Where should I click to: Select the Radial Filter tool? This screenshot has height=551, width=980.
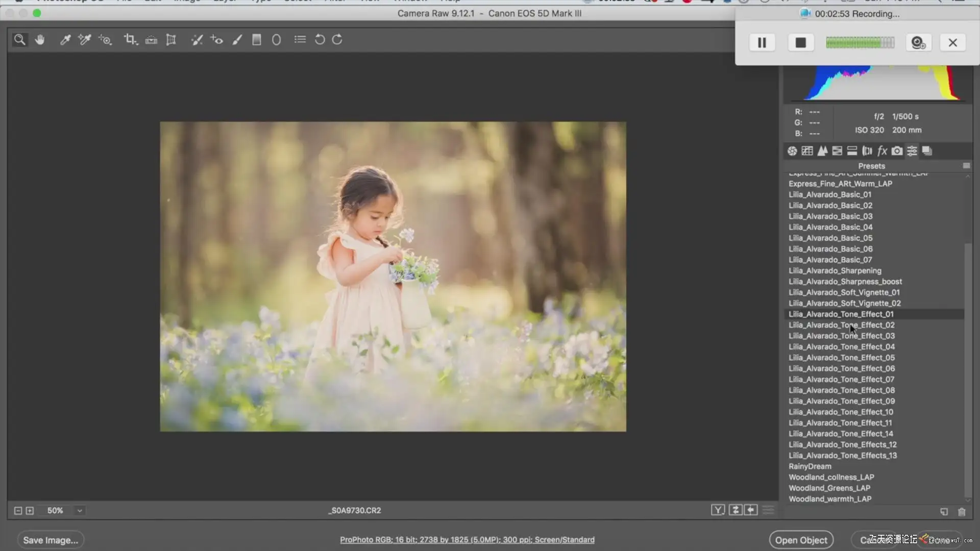click(276, 40)
